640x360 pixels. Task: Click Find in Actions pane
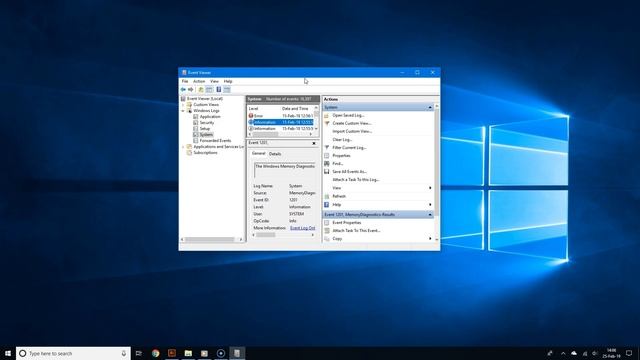tap(338, 164)
